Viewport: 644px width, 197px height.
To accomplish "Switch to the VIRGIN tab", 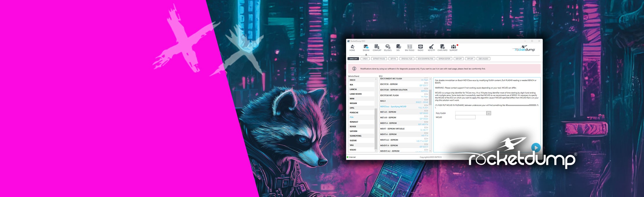I will (365, 59).
